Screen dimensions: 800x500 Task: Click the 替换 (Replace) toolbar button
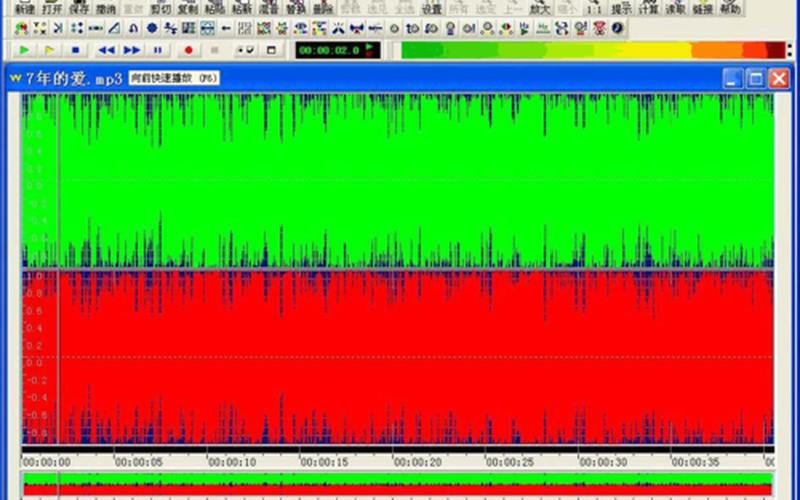296,7
